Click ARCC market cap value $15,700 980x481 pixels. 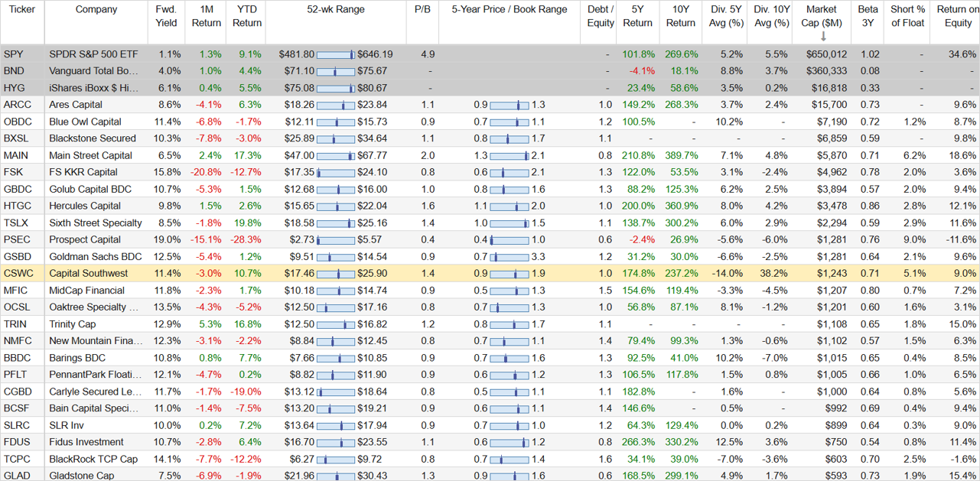[829, 105]
